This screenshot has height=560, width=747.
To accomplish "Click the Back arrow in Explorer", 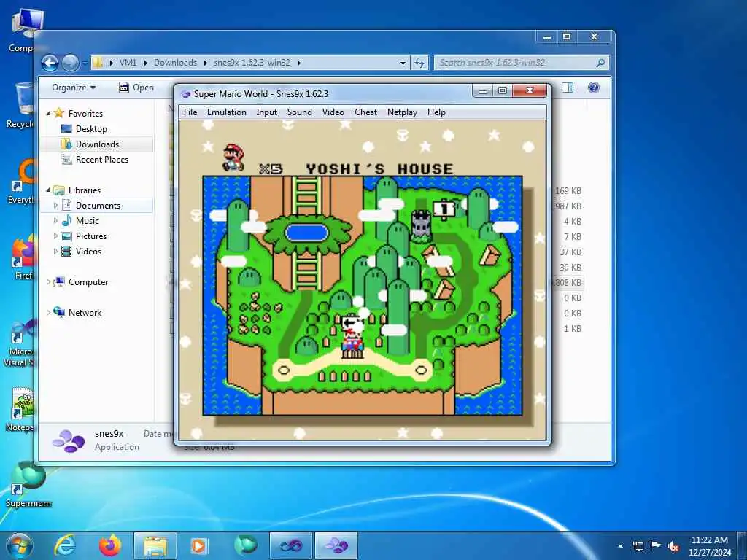I will (x=50, y=63).
